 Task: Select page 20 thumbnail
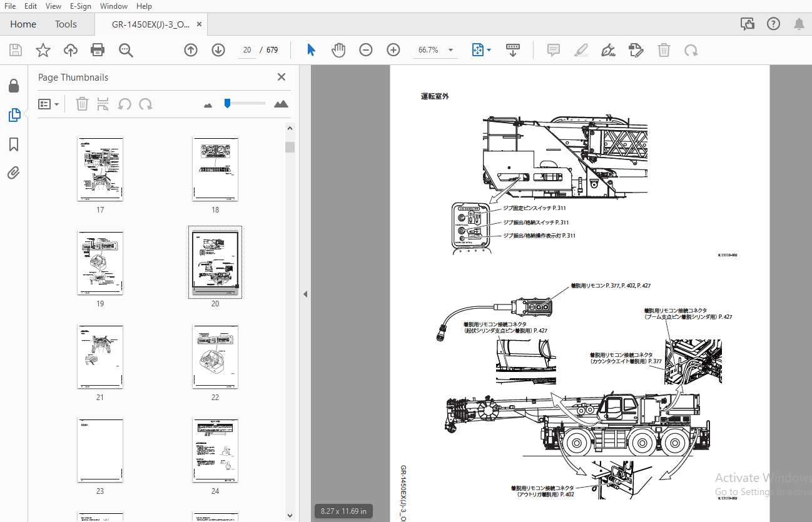[215, 263]
